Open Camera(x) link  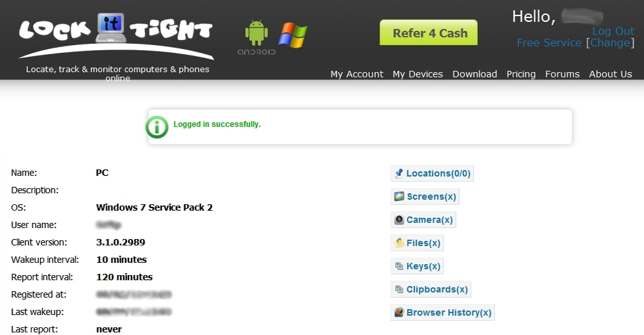[424, 220]
